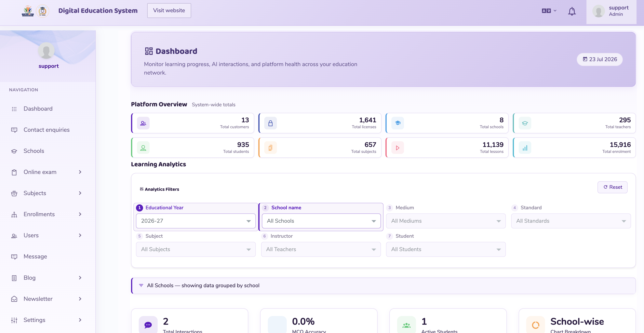Viewport: 644px width, 333px height.
Task: Open the Message page
Action: (x=47, y=257)
